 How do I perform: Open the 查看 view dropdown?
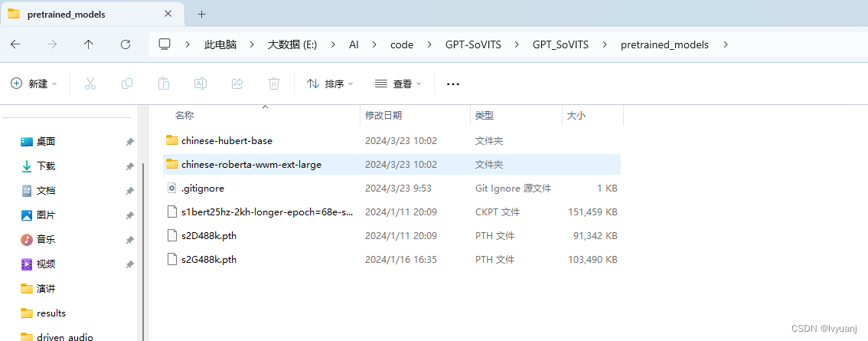(398, 84)
